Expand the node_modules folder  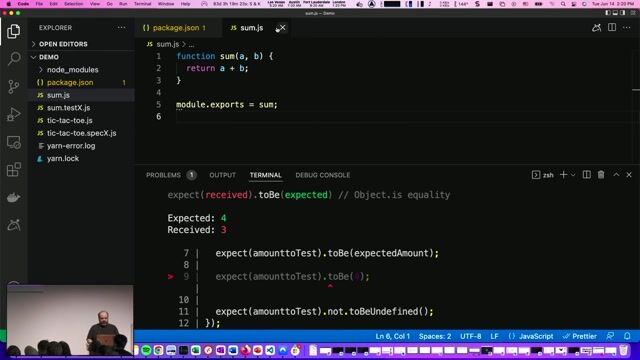[x=72, y=70]
